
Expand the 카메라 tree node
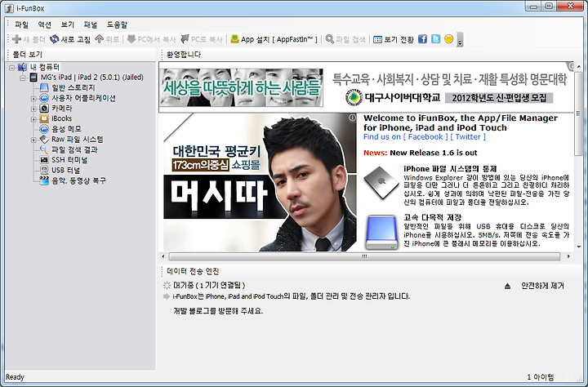click(x=33, y=109)
